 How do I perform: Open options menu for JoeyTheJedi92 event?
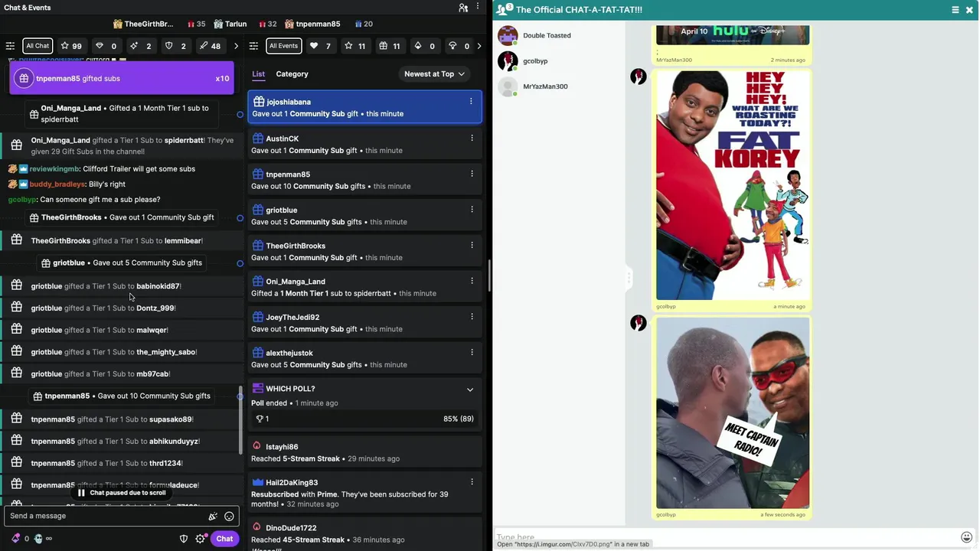472,317
